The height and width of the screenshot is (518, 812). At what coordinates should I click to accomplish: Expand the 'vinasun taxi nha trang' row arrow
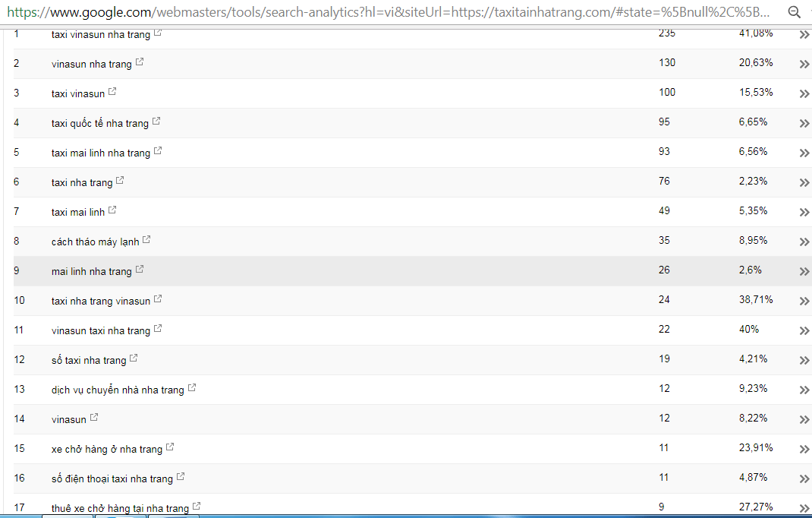point(804,330)
